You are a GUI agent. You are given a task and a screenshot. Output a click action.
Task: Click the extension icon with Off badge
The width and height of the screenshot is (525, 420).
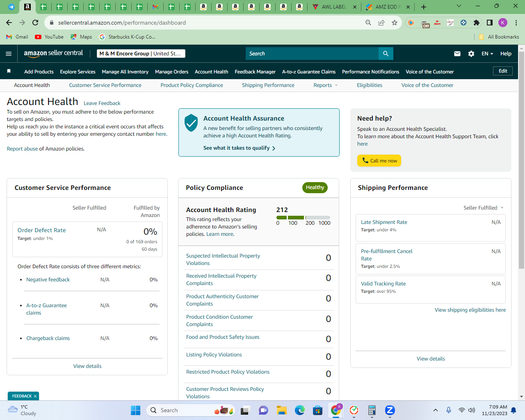(x=425, y=23)
